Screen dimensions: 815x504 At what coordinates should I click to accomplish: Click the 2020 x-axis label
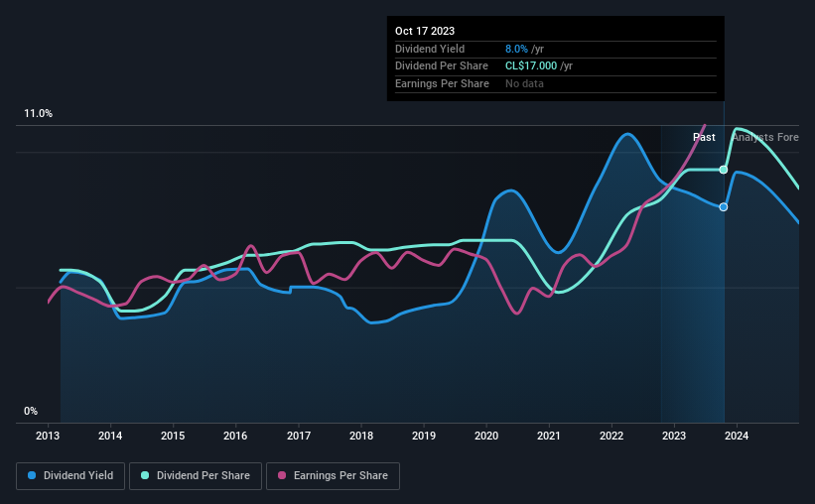(x=486, y=436)
